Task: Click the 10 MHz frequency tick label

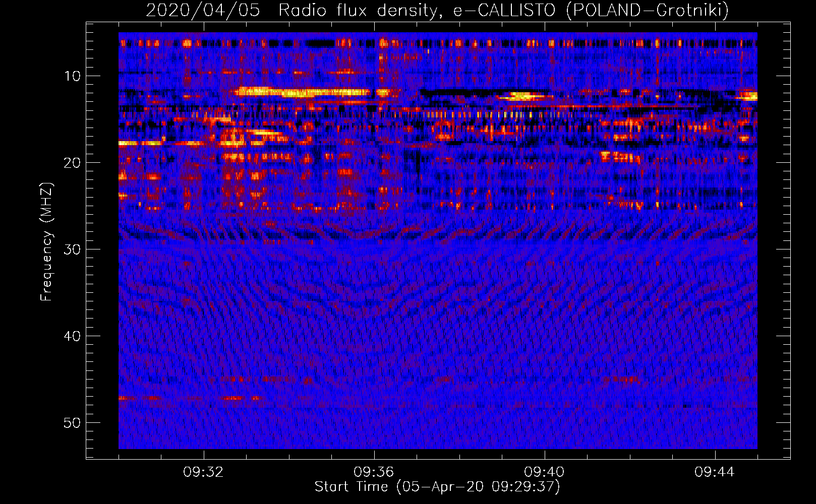Action: click(x=73, y=76)
